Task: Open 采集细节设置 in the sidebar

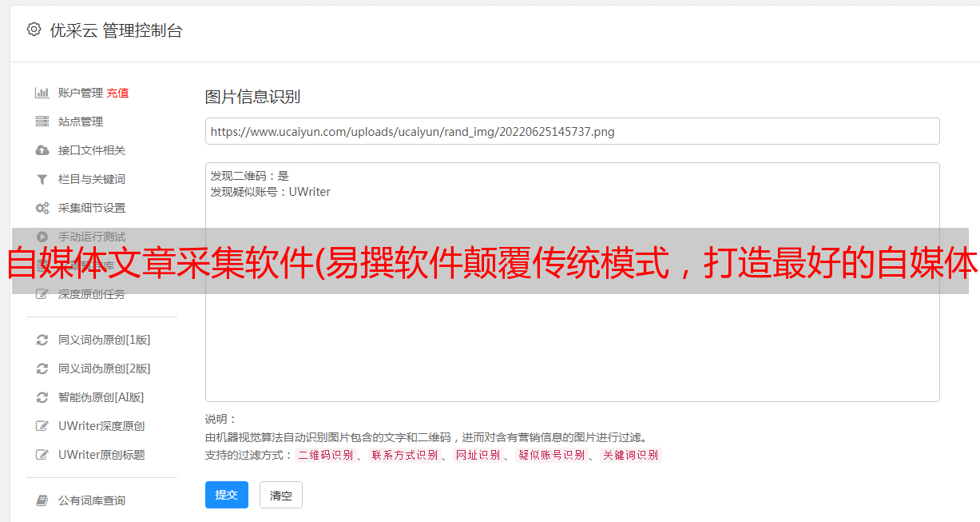Action: [x=92, y=208]
